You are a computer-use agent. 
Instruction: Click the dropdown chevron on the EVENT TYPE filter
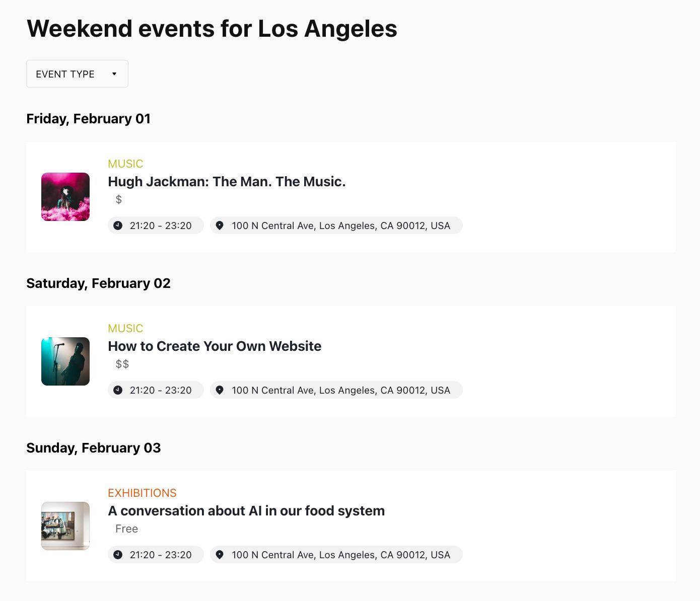click(115, 73)
